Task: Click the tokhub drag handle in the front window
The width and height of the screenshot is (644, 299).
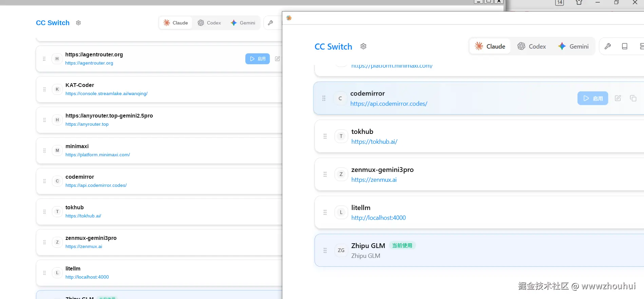Action: tap(325, 136)
